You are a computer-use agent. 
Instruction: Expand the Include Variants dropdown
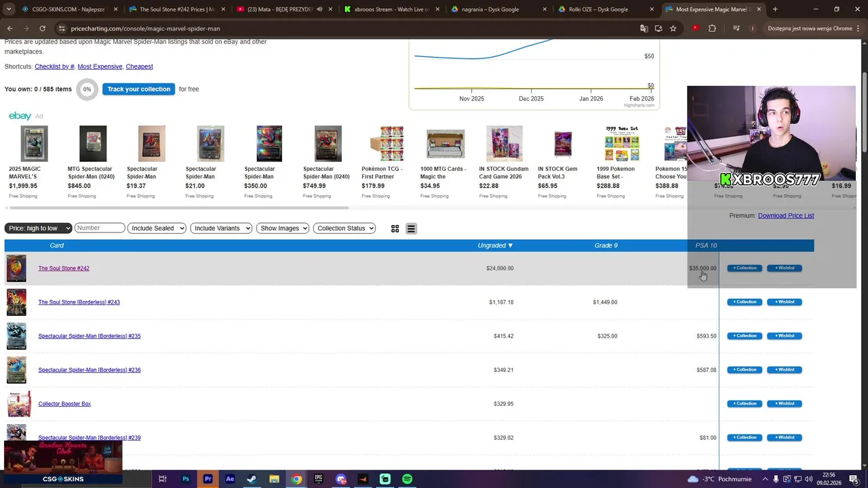coord(221,228)
